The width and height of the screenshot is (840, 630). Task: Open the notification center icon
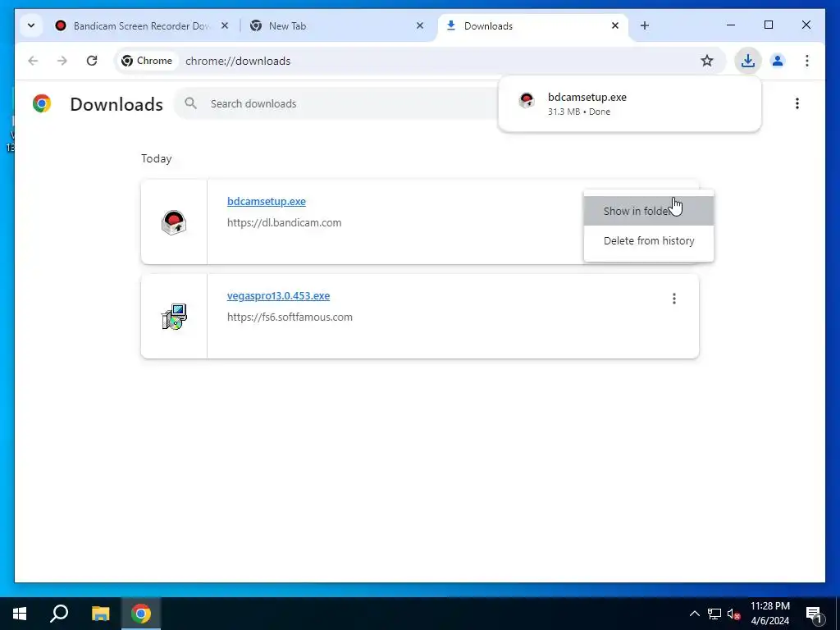point(815,614)
